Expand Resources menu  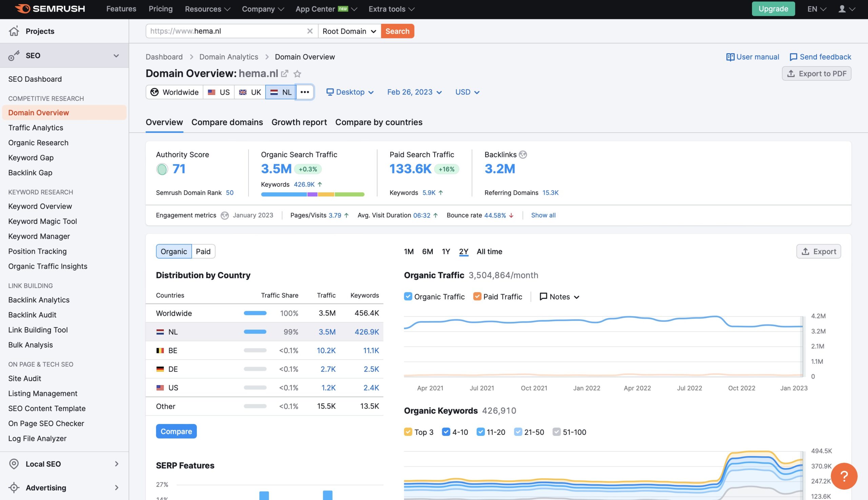point(207,9)
